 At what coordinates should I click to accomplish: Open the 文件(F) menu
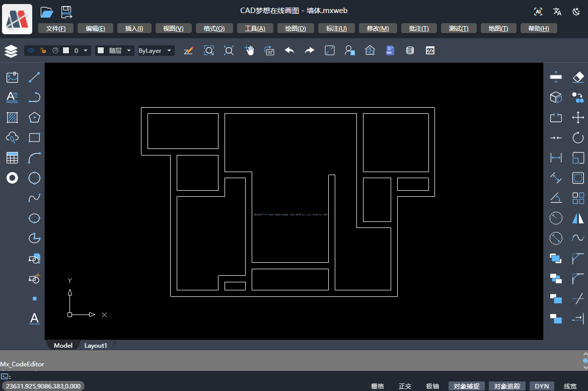tap(56, 29)
